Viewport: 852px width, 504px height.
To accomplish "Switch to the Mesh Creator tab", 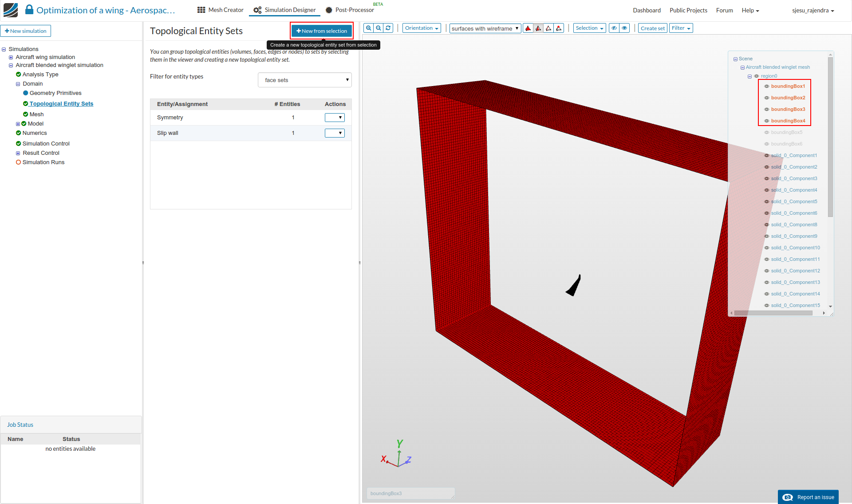I will (221, 10).
